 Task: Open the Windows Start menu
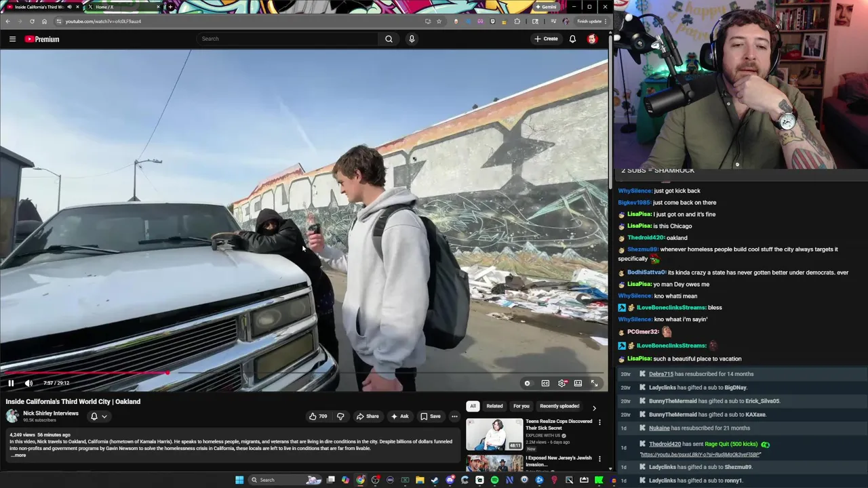pyautogui.click(x=239, y=480)
